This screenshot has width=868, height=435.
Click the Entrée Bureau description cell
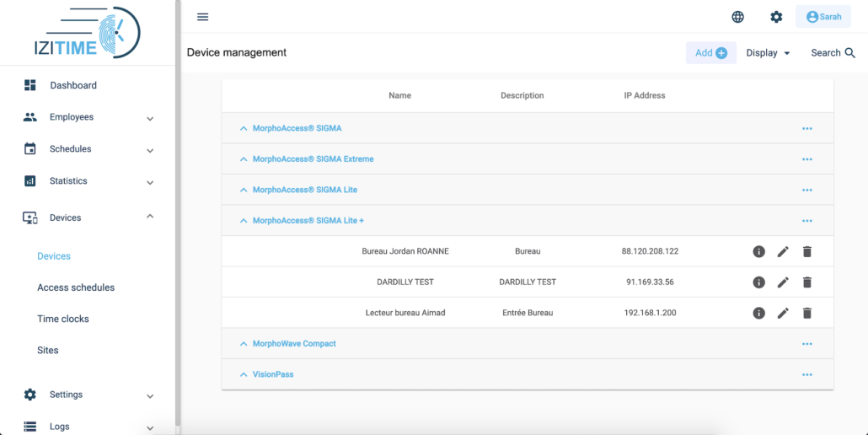(x=528, y=313)
